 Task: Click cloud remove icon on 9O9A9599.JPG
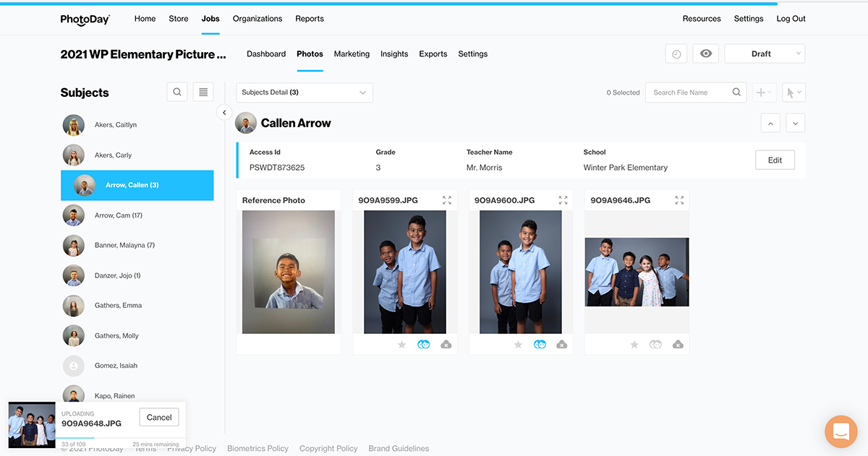coord(446,345)
